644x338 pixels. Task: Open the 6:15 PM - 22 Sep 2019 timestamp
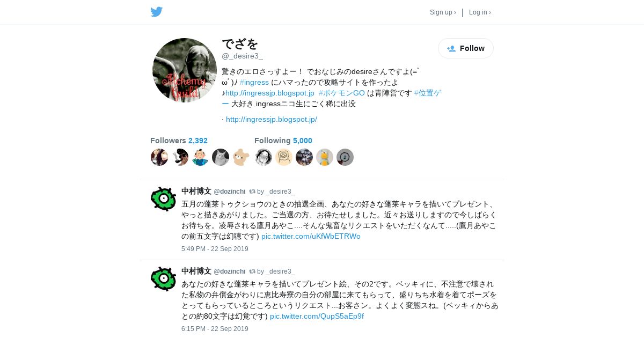click(215, 329)
